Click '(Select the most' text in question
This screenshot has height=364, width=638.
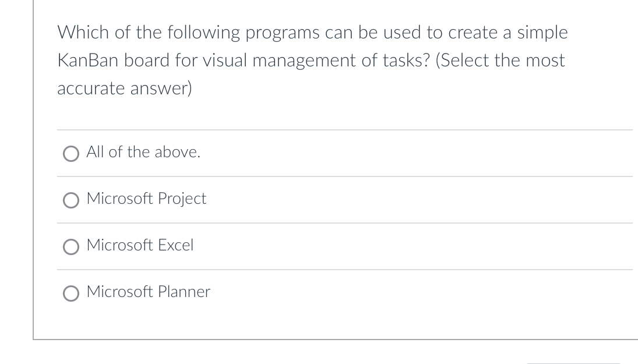click(500, 61)
